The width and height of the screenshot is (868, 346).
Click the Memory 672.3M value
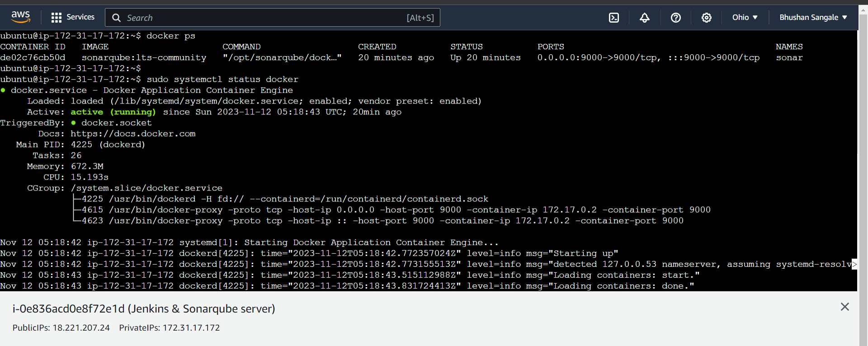[x=87, y=166]
